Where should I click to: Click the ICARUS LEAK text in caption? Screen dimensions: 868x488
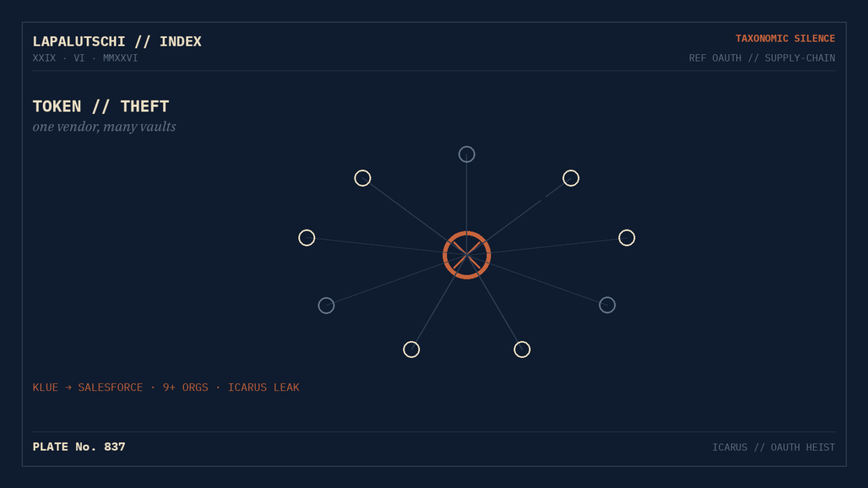[x=263, y=387]
